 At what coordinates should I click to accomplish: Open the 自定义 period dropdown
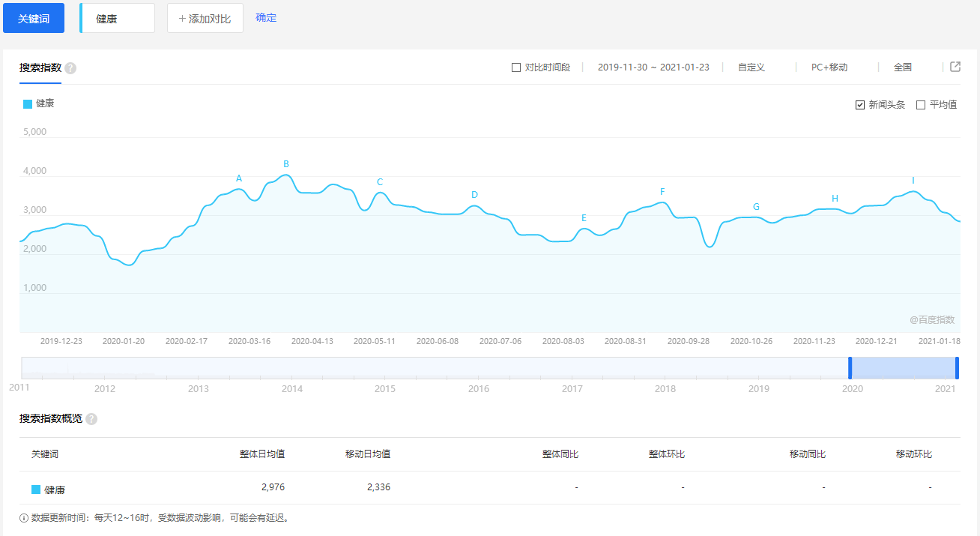point(751,67)
